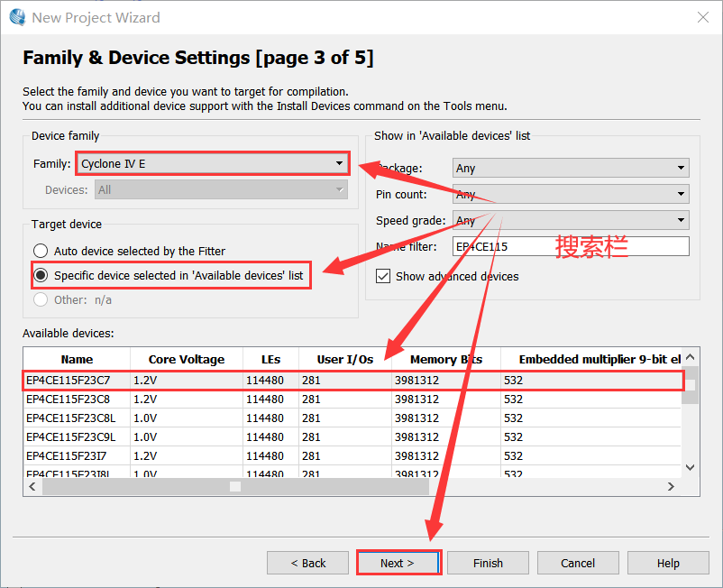Click the device list scroll up arrow

(691, 357)
